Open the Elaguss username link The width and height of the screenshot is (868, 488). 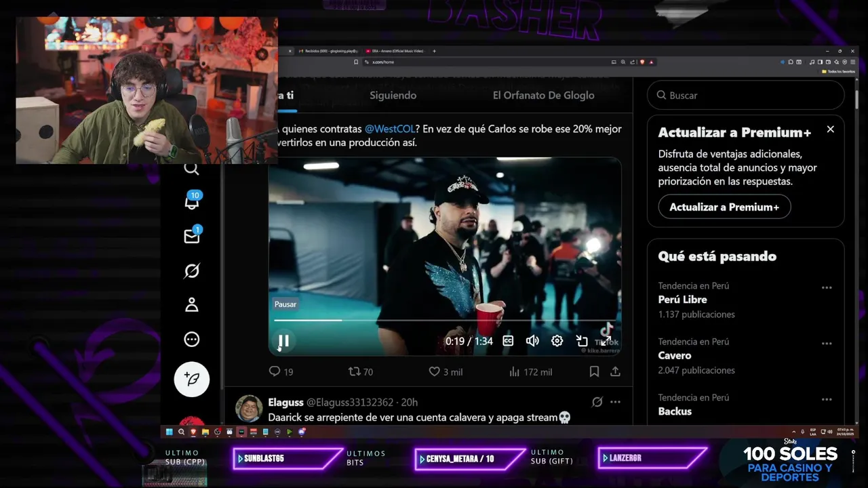point(285,402)
